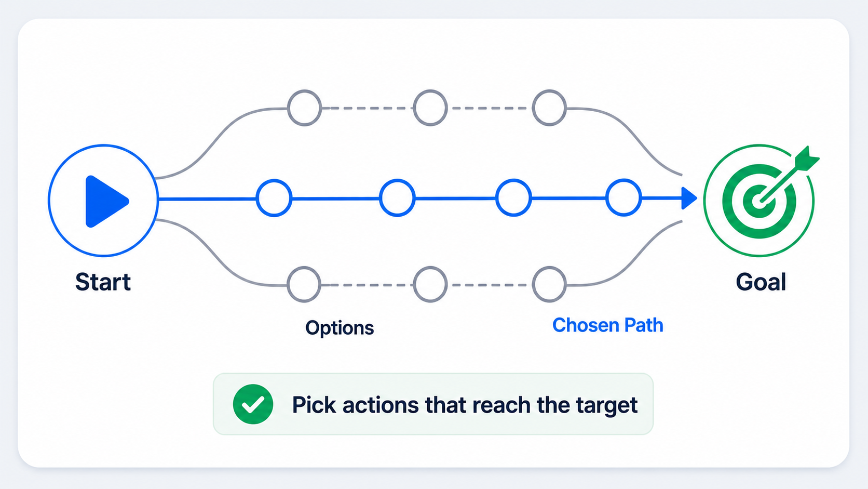868x489 pixels.
Task: Click the blue Start play icon
Action: point(103,201)
